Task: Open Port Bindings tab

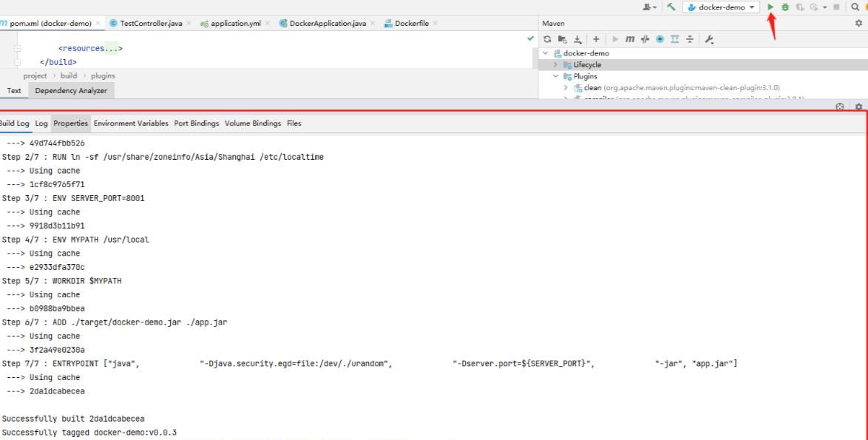Action: click(x=197, y=123)
